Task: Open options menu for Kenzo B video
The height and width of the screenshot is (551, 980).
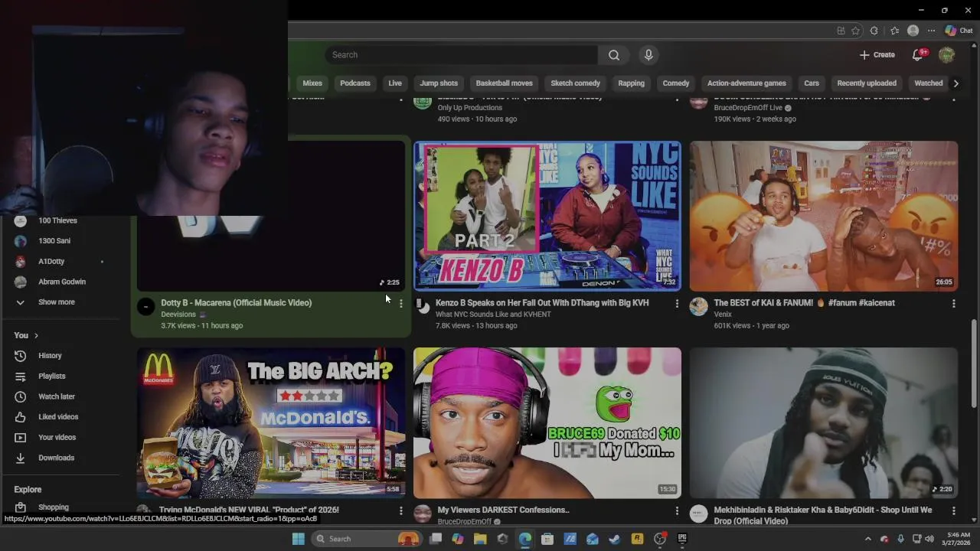Action: coord(677,304)
